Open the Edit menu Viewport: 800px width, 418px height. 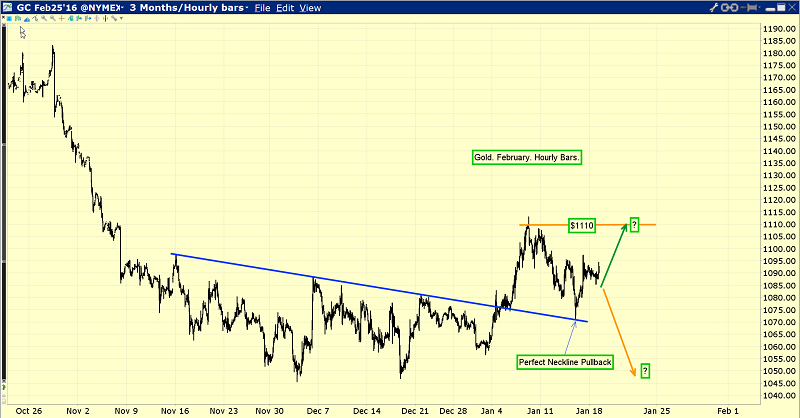[x=285, y=8]
